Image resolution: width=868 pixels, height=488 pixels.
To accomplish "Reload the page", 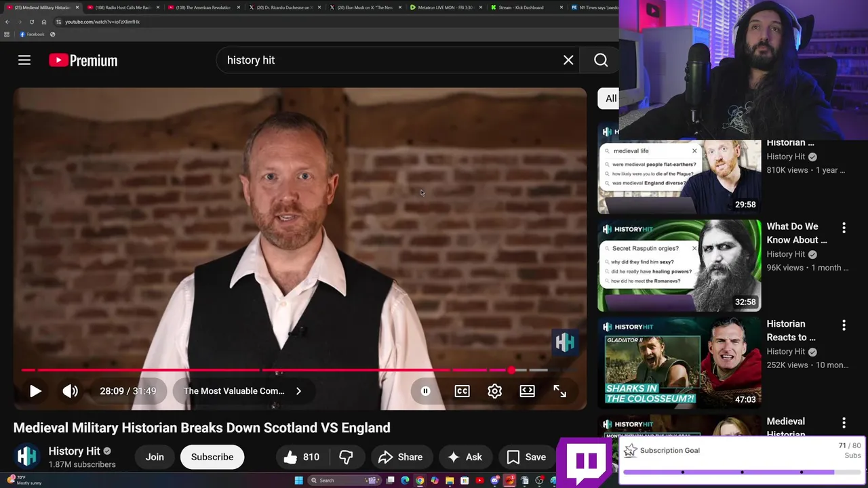I will 31,22.
